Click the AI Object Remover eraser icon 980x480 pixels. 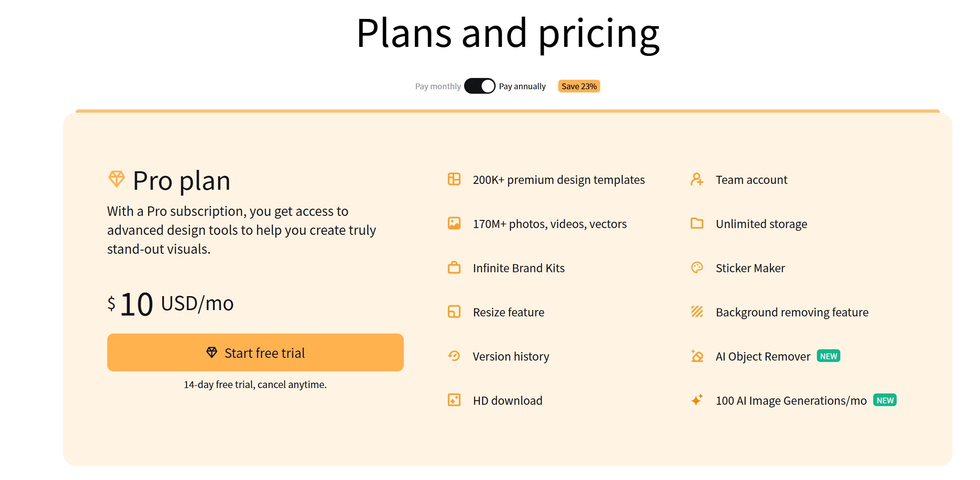click(697, 356)
